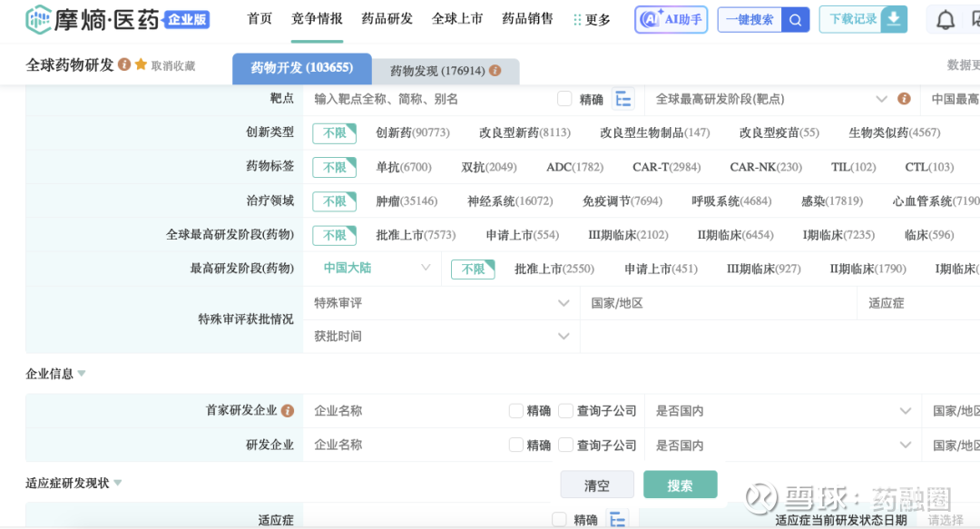
Task: Filter by 肿瘤(35146) field
Action: (407, 201)
